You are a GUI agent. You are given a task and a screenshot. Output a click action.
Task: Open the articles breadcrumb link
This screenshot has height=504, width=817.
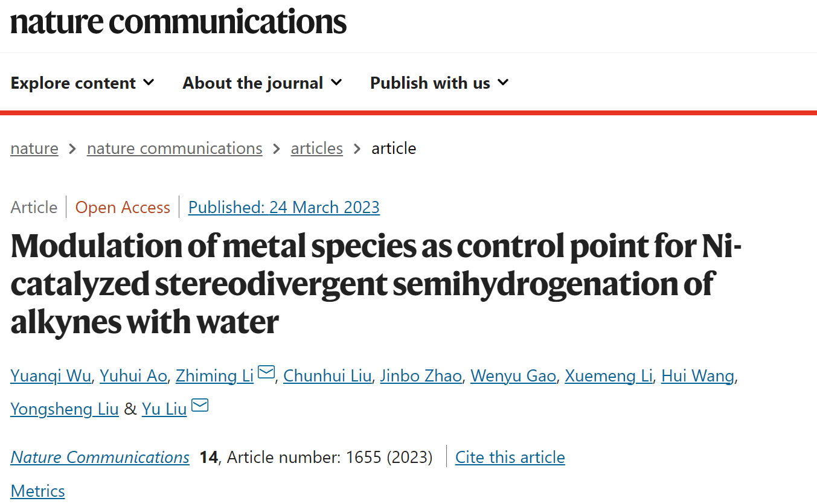[x=317, y=148]
